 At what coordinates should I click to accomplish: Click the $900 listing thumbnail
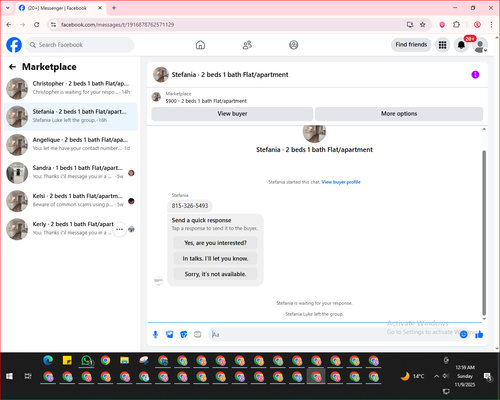point(156,97)
